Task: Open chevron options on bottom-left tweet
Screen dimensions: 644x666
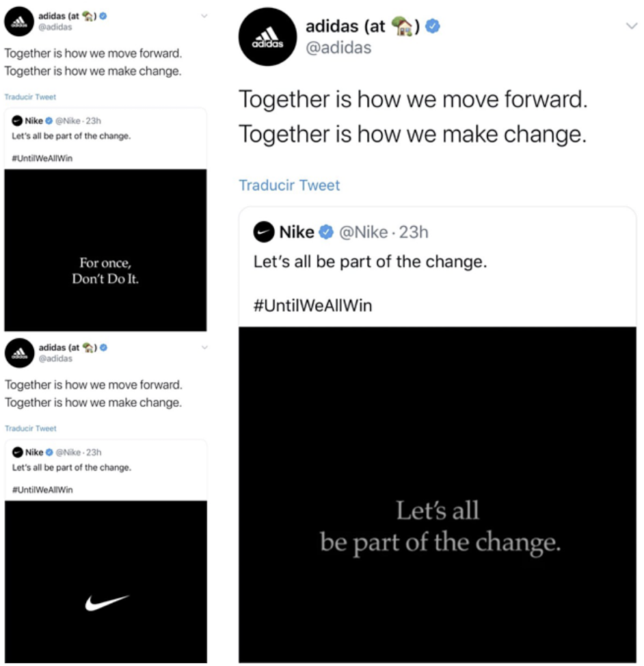Action: [204, 347]
